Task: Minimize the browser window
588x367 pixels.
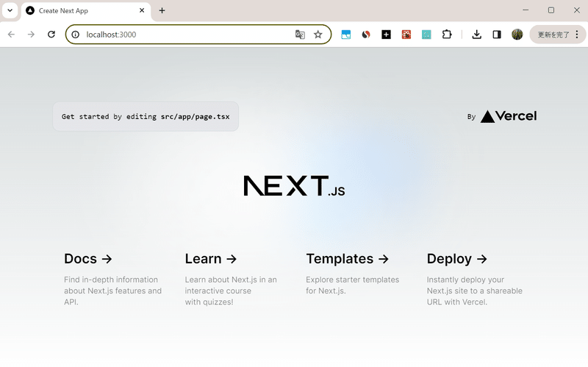Action: [526, 10]
